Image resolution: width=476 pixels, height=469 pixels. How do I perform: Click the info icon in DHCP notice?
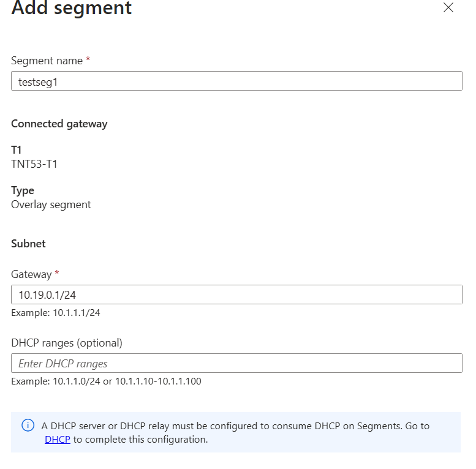point(28,426)
